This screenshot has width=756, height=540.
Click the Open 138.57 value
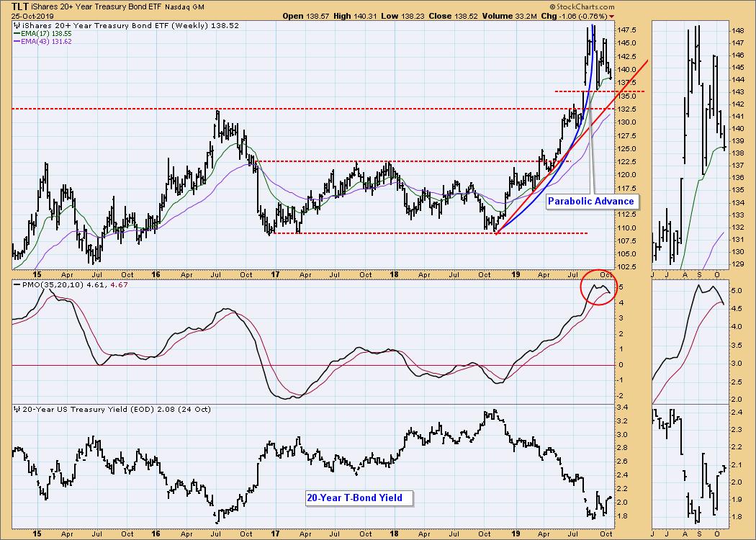pos(306,16)
